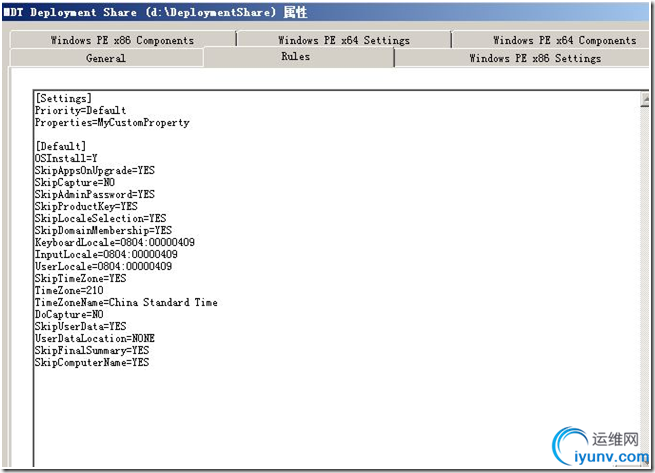Click the SkipTimeZone=YES line
The height and width of the screenshot is (473, 655).
[x=81, y=278]
